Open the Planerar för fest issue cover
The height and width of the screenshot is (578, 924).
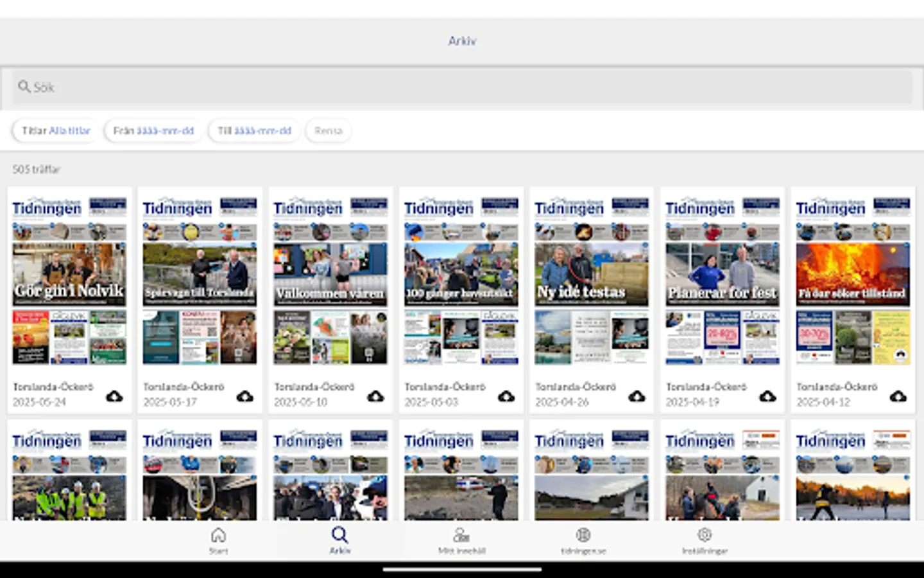click(x=723, y=281)
